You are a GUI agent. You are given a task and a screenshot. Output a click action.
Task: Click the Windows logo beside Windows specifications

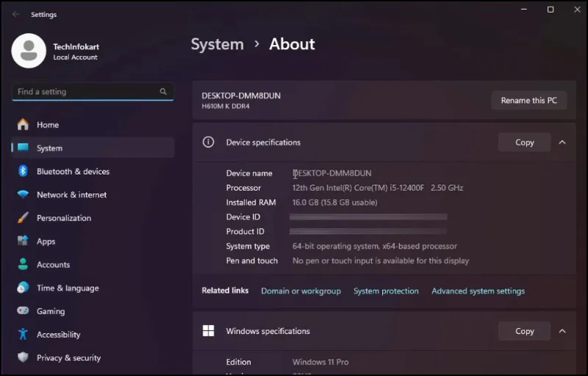208,330
